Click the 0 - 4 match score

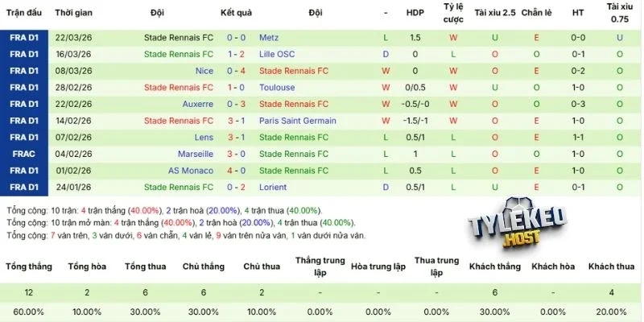[236, 71]
